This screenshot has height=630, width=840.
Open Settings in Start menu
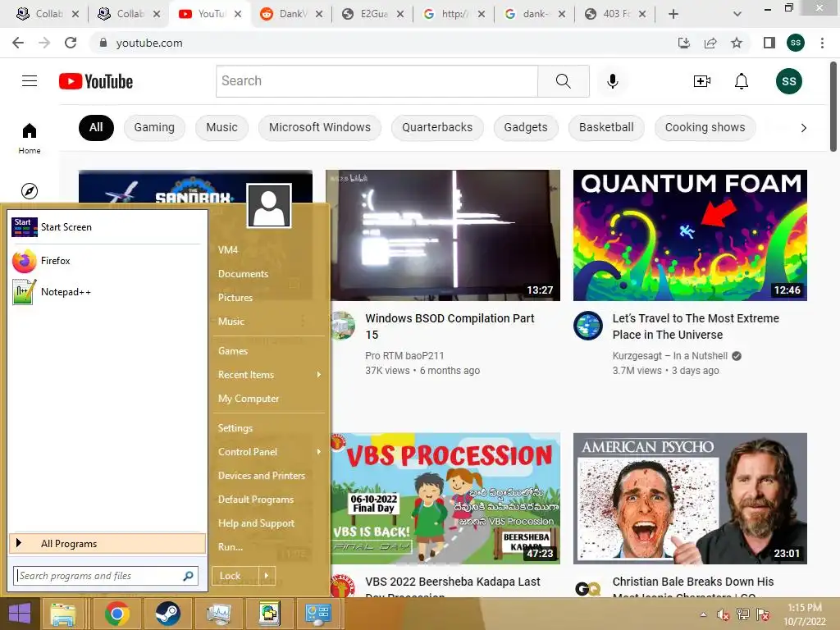pos(235,428)
